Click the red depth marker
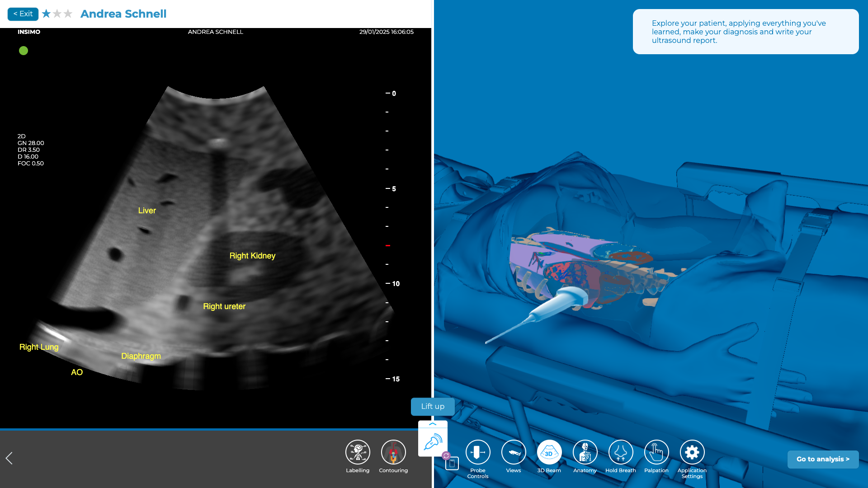The width and height of the screenshot is (868, 488). pyautogui.click(x=388, y=245)
